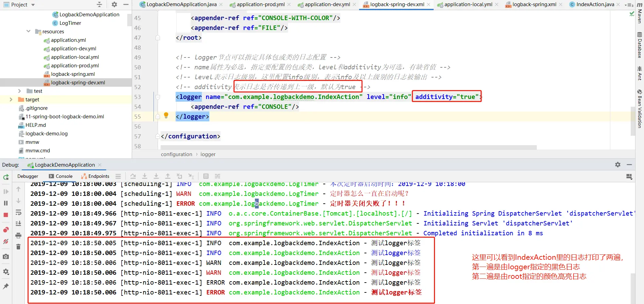Show hidden editor tabs list

click(629, 5)
